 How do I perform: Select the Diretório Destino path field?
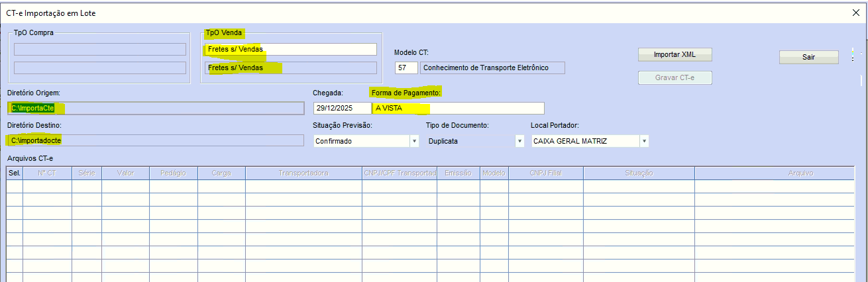155,140
